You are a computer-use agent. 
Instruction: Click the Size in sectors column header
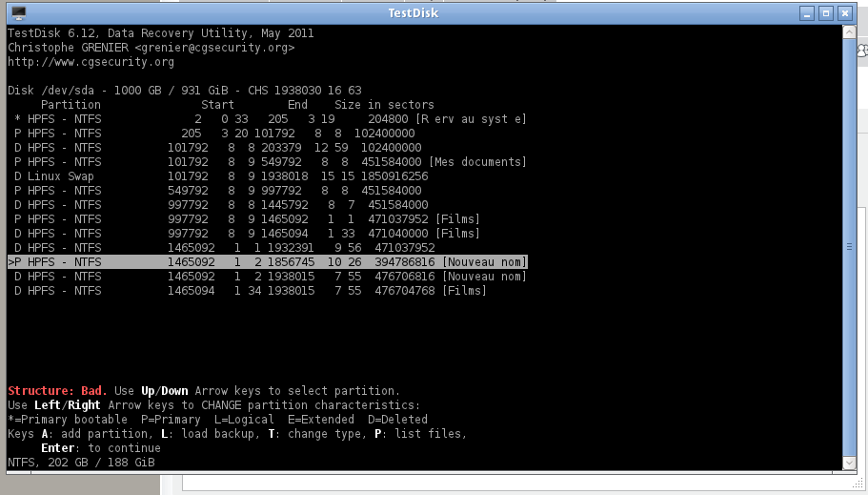coord(384,105)
